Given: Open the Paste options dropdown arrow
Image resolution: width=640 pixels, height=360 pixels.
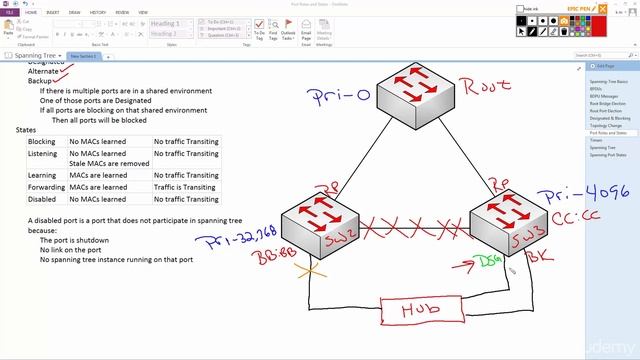Looking at the screenshot, I should click(8, 38).
